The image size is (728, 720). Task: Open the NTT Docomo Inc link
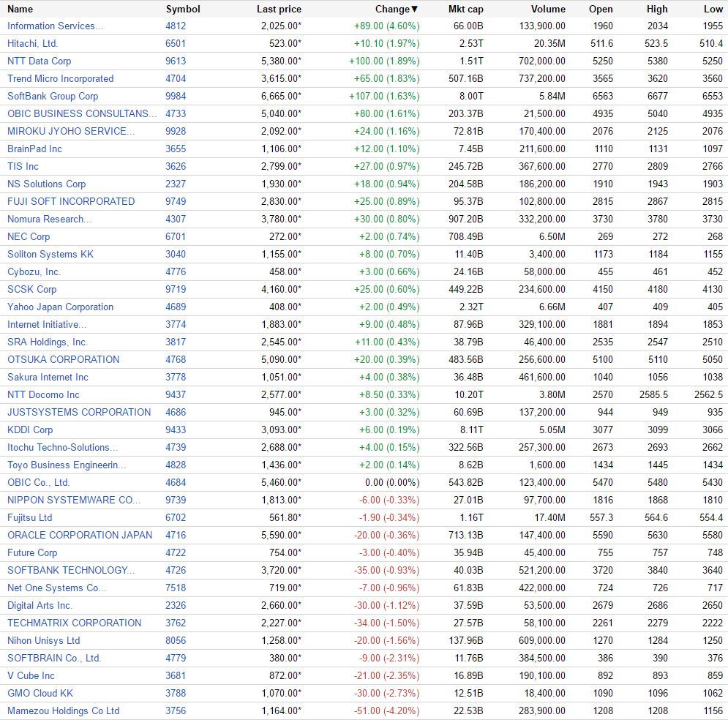click(43, 394)
